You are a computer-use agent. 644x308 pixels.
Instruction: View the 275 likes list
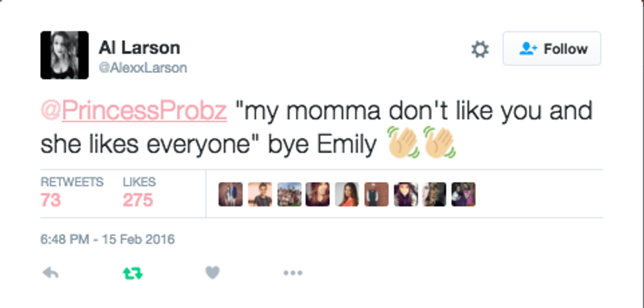pyautogui.click(x=138, y=200)
